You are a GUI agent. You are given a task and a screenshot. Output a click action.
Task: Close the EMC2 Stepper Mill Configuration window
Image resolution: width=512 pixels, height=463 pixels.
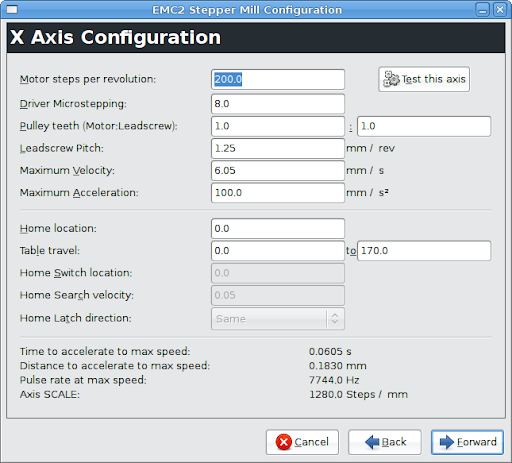500,9
